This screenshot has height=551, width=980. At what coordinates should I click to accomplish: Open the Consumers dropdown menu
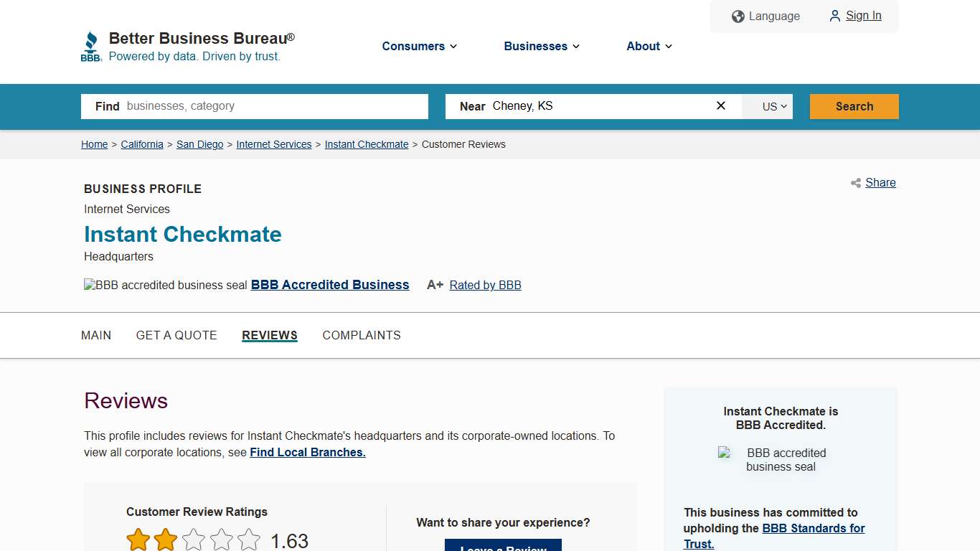[419, 46]
